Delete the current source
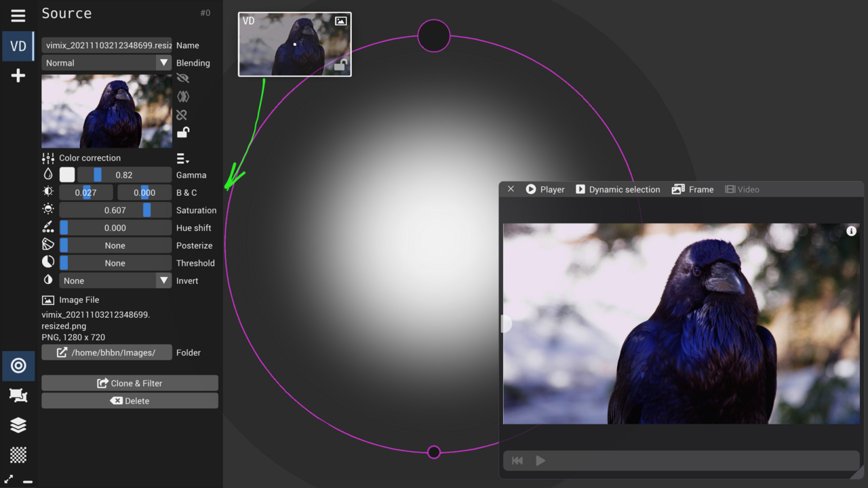868x488 pixels. [130, 401]
